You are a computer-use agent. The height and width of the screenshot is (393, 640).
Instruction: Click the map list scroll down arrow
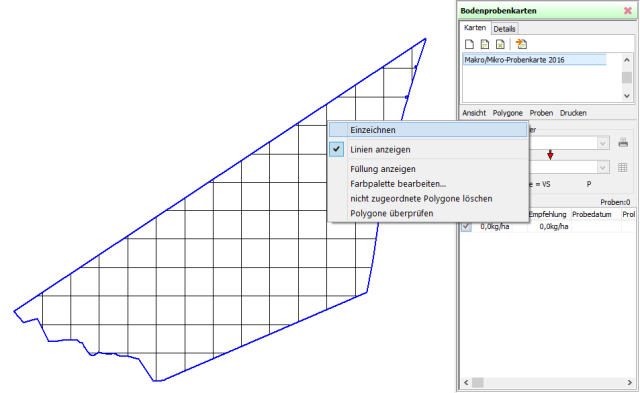point(627,96)
